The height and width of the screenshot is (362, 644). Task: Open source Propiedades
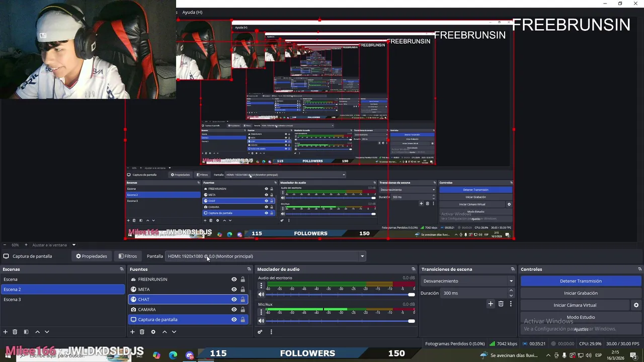click(92, 256)
